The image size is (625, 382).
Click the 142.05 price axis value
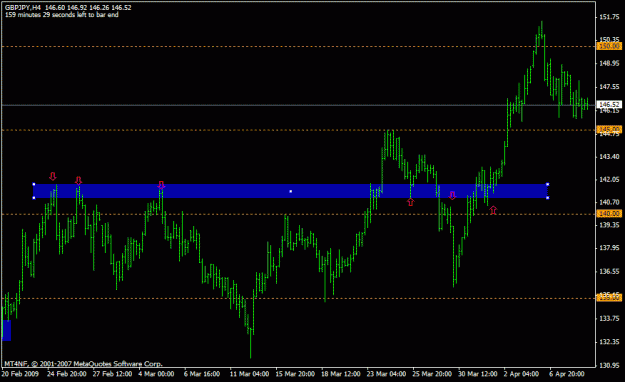pyautogui.click(x=609, y=179)
